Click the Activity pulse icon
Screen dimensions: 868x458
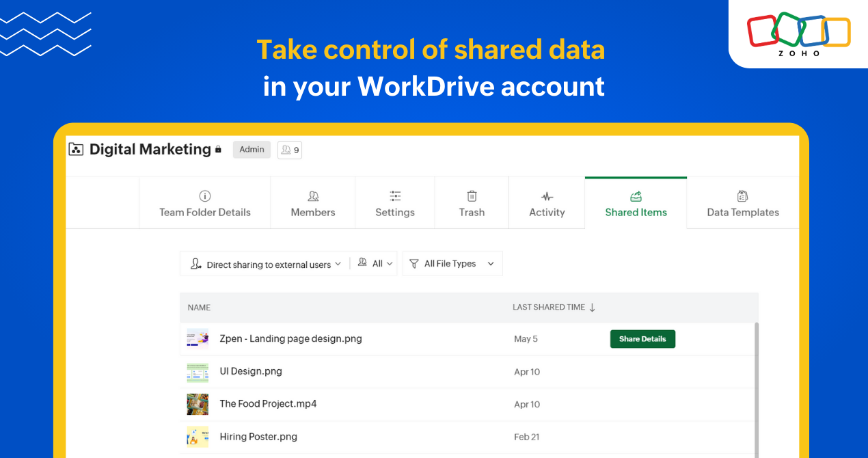pos(547,197)
